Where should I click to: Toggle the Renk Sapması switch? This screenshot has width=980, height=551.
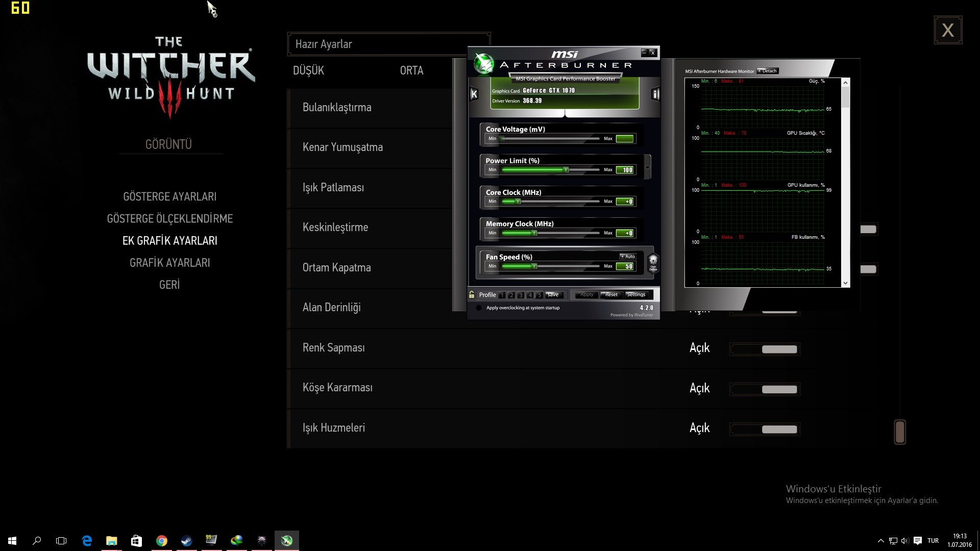pos(765,349)
